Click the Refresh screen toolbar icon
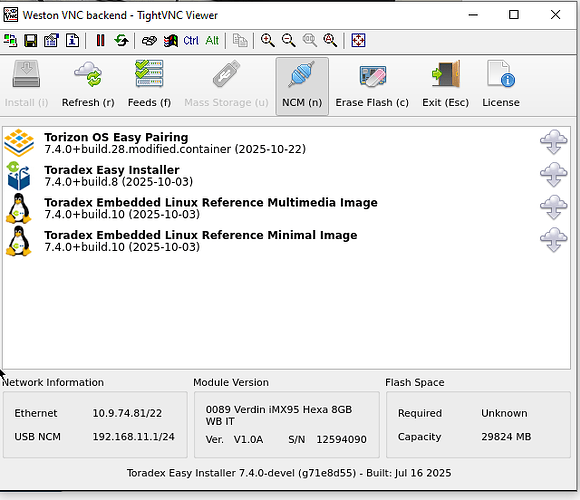Screen dimensions: 580x500 point(121,40)
